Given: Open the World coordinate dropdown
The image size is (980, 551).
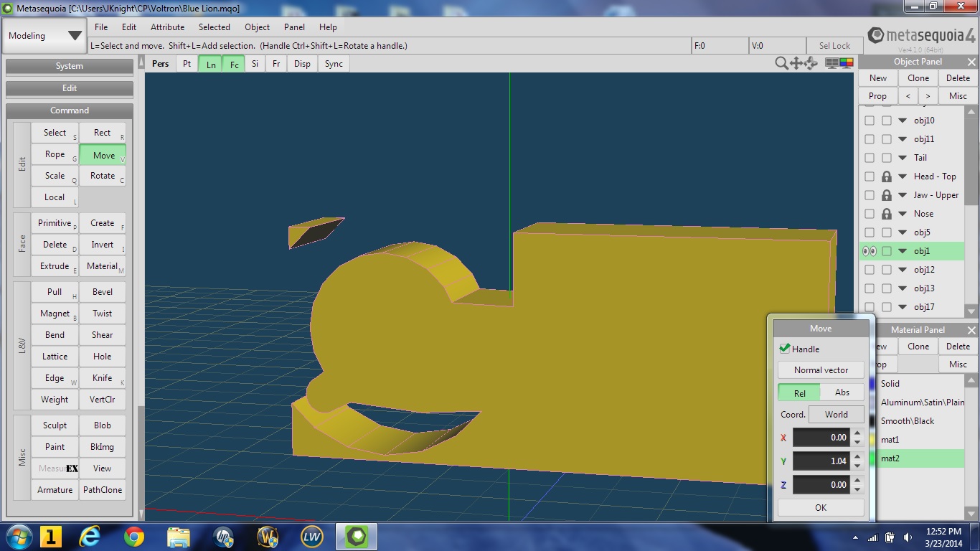Looking at the screenshot, I should [x=836, y=415].
